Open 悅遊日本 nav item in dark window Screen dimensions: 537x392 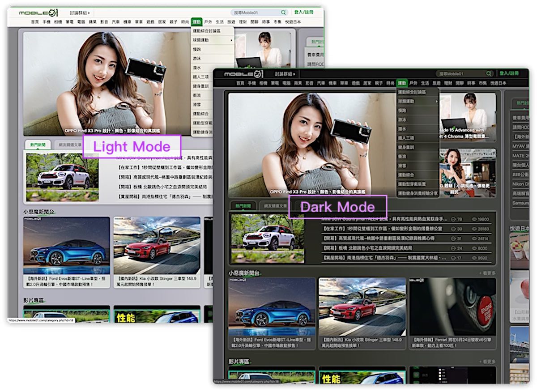tap(498, 83)
